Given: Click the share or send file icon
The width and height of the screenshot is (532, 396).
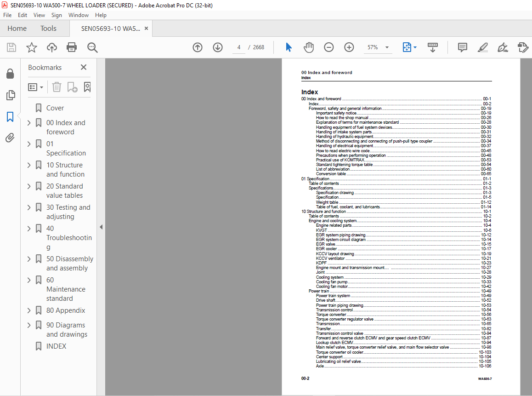Looking at the screenshot, I should [x=523, y=47].
